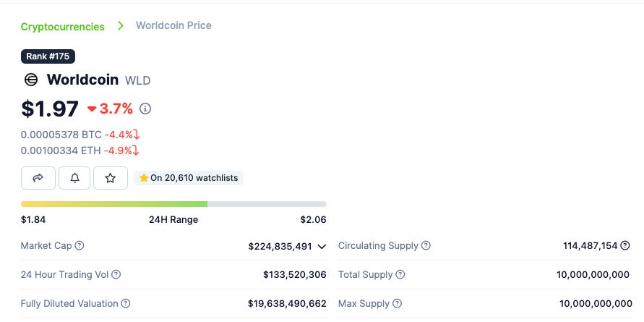
Task: Click the Worldcoin logo icon
Action: [x=31, y=80]
